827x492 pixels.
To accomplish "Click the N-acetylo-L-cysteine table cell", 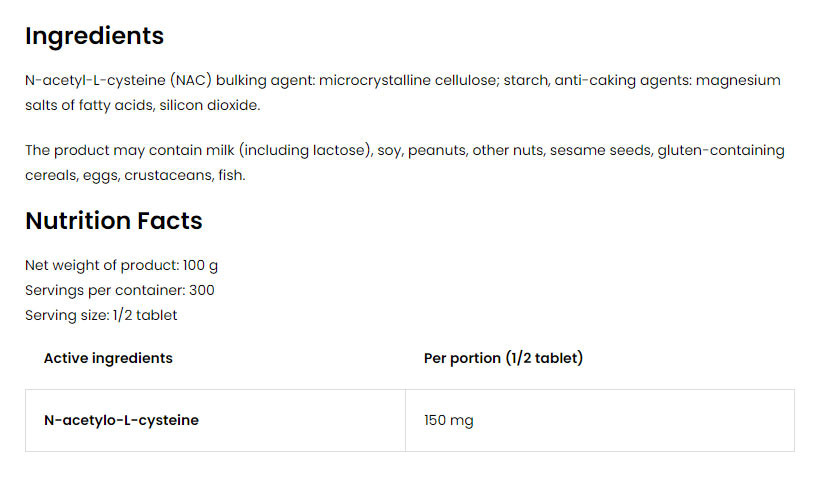I will point(121,420).
